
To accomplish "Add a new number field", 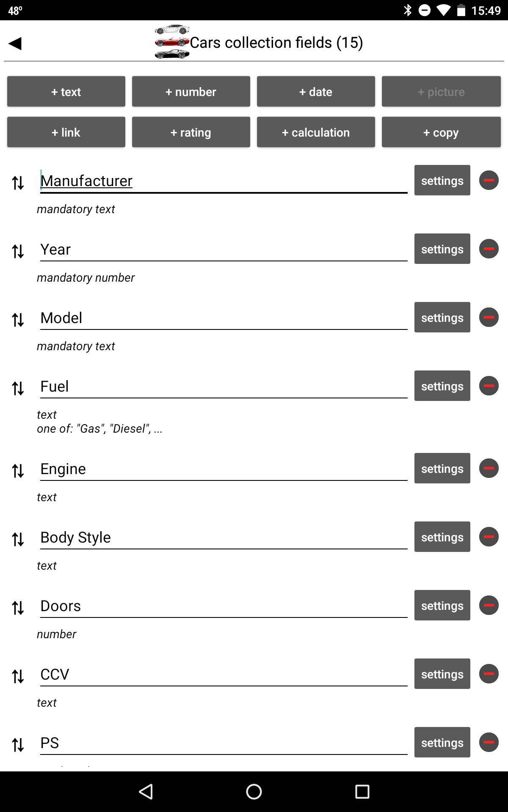I will click(x=191, y=91).
